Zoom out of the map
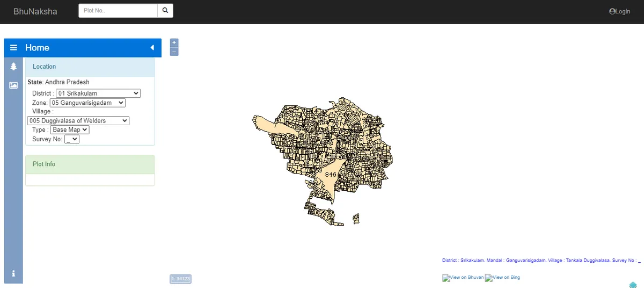This screenshot has height=288, width=644. pyautogui.click(x=174, y=52)
